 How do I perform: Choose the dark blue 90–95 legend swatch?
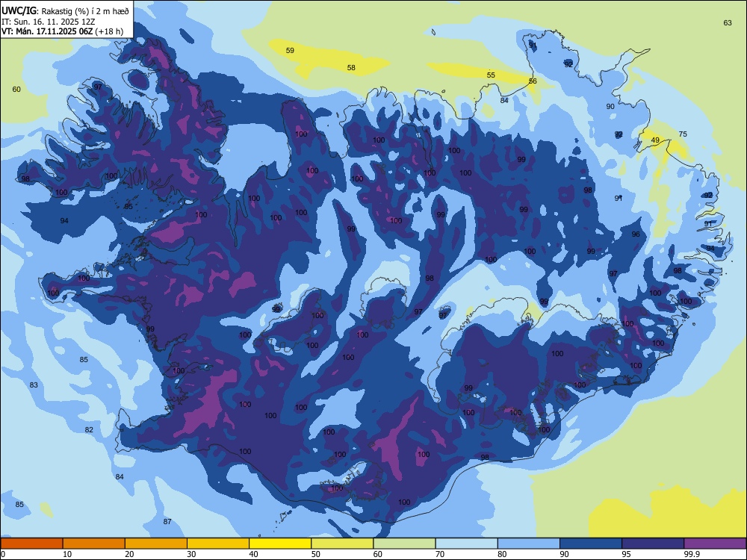591,544
